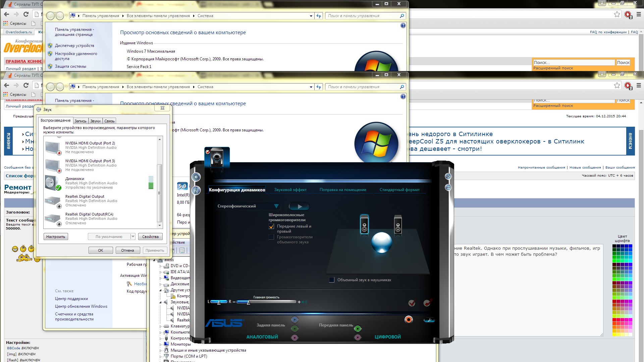Click the right front speaker icon
Screen dimensions: 644x362
(398, 225)
